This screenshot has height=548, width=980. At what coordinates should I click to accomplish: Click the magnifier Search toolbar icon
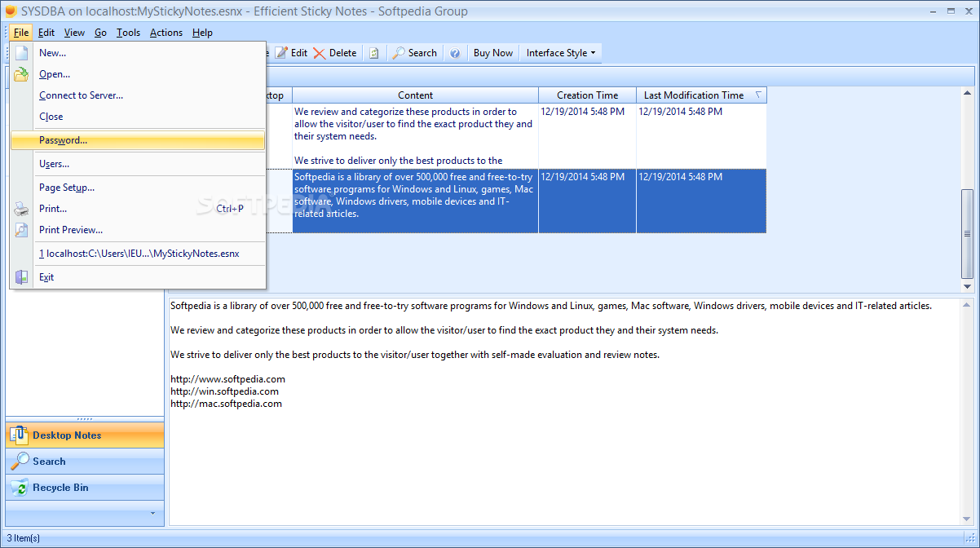pyautogui.click(x=399, y=53)
